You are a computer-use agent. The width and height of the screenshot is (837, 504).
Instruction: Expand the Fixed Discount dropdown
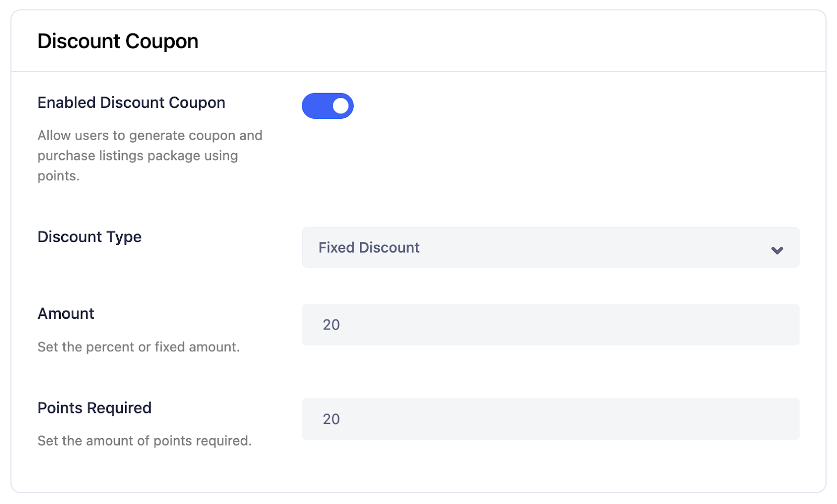coord(549,247)
